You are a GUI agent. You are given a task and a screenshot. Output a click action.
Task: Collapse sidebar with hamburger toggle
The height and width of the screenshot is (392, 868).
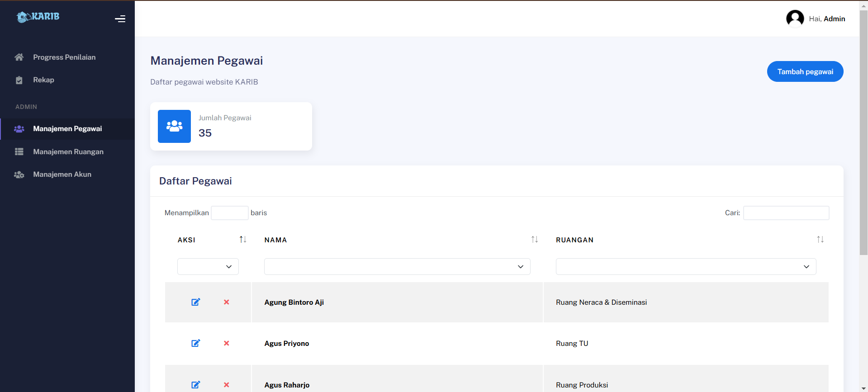(x=120, y=19)
